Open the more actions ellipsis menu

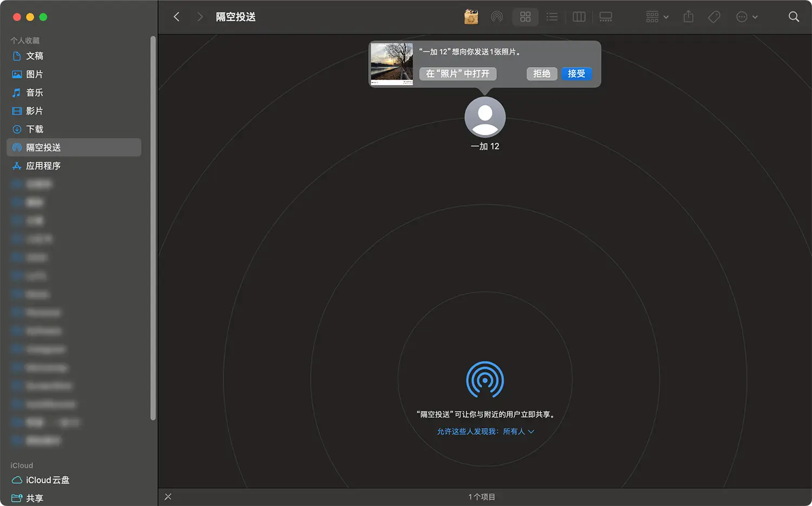(x=746, y=17)
